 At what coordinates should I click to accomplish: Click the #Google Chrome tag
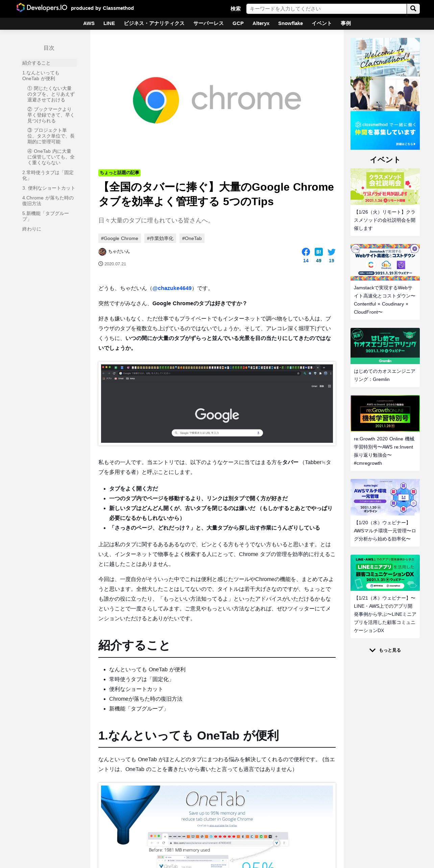pyautogui.click(x=120, y=238)
